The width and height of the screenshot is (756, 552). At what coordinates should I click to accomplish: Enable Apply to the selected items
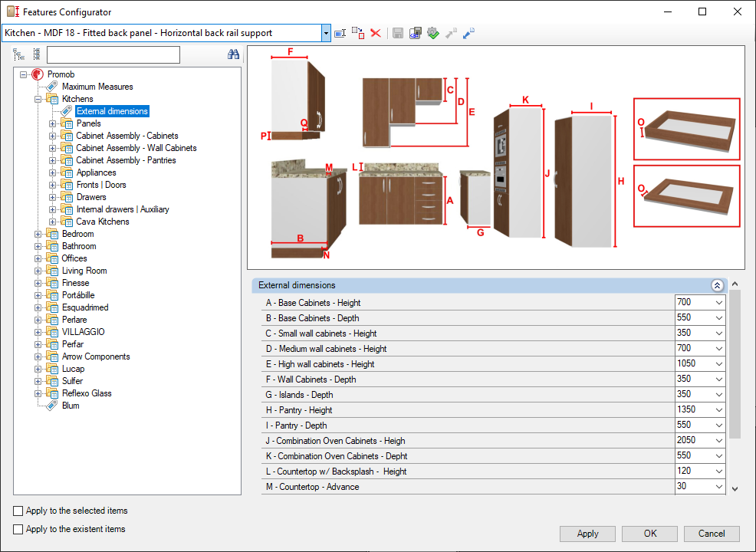[18, 511]
